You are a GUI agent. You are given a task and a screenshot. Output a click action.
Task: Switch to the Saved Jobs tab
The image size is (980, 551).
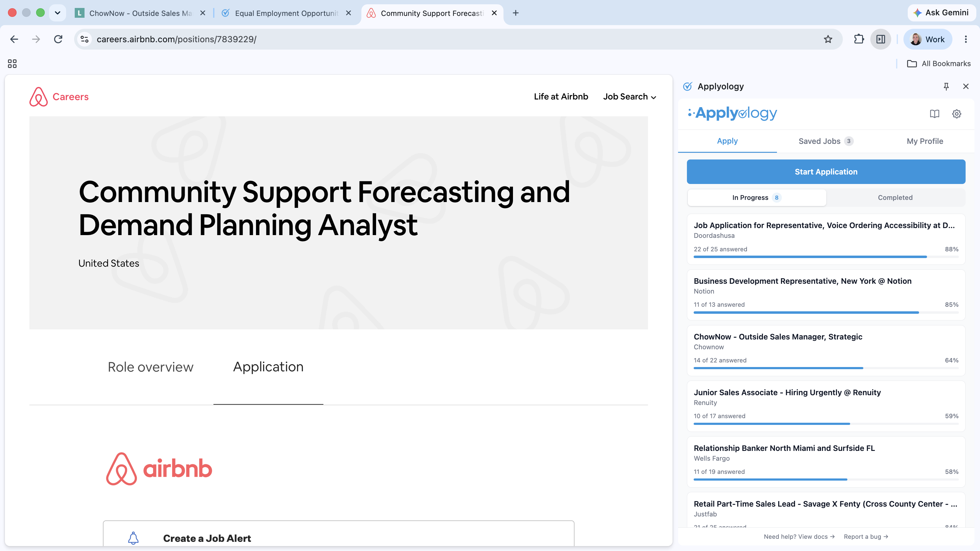[826, 141]
